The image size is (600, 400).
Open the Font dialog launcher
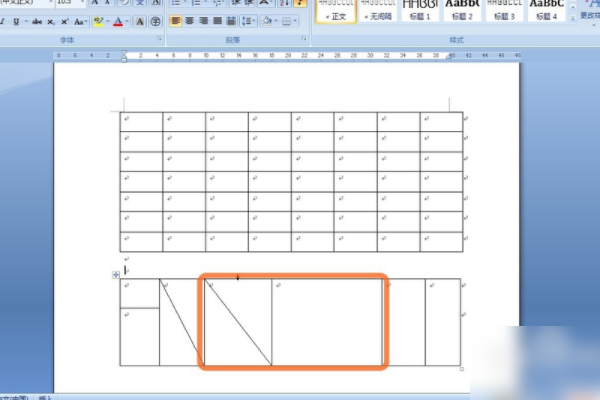click(160, 39)
